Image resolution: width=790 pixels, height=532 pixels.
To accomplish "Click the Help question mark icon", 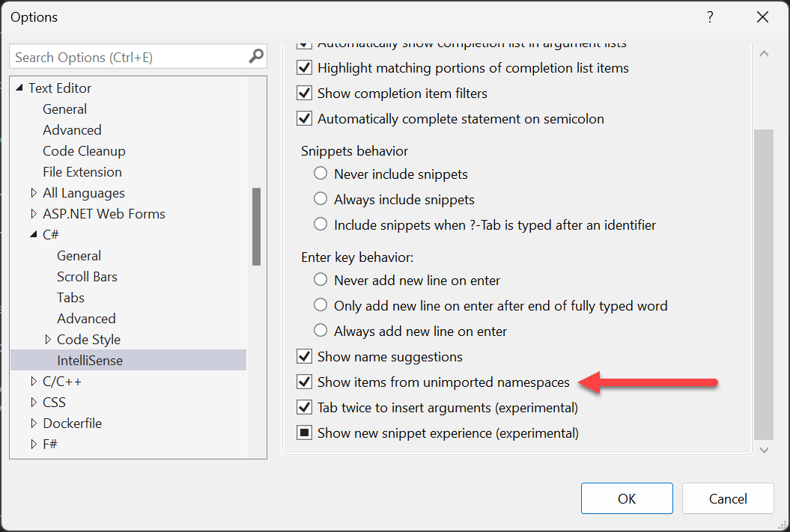I will point(709,16).
